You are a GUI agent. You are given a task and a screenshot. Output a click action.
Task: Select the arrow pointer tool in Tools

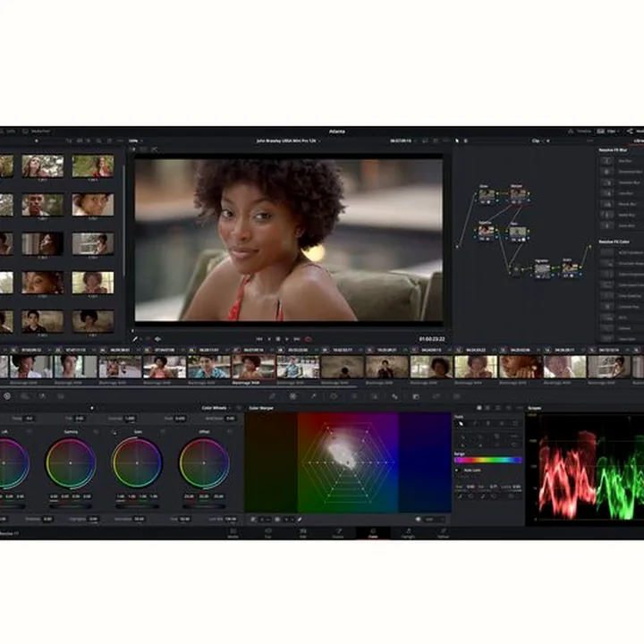461,423
